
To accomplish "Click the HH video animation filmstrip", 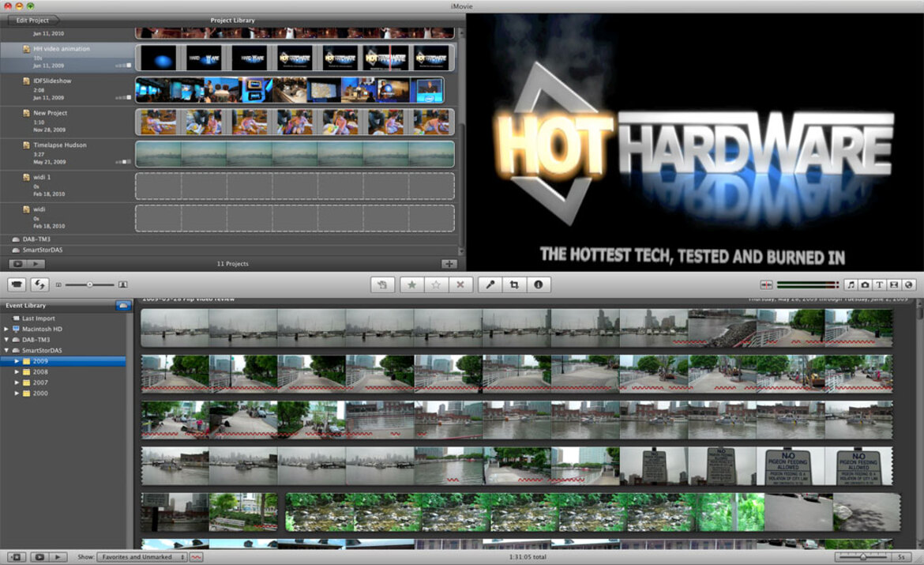I will click(295, 58).
